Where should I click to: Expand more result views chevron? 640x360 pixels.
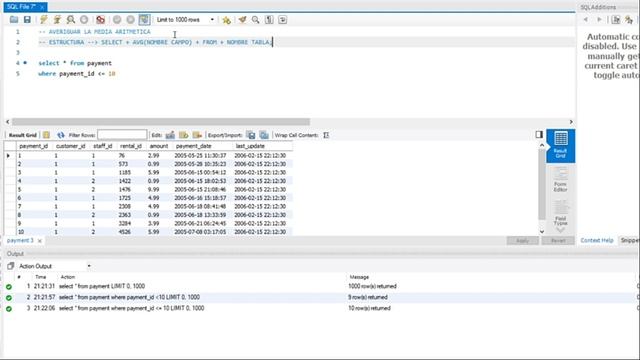click(560, 230)
